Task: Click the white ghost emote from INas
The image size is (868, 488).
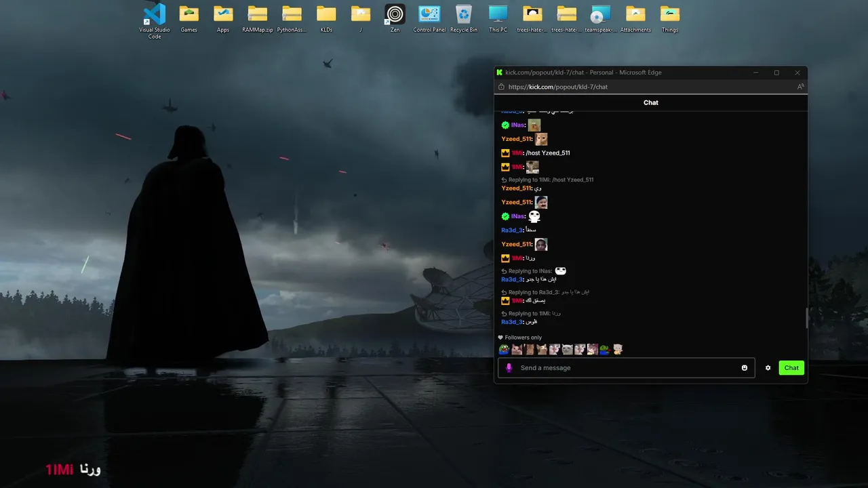Action: [534, 216]
